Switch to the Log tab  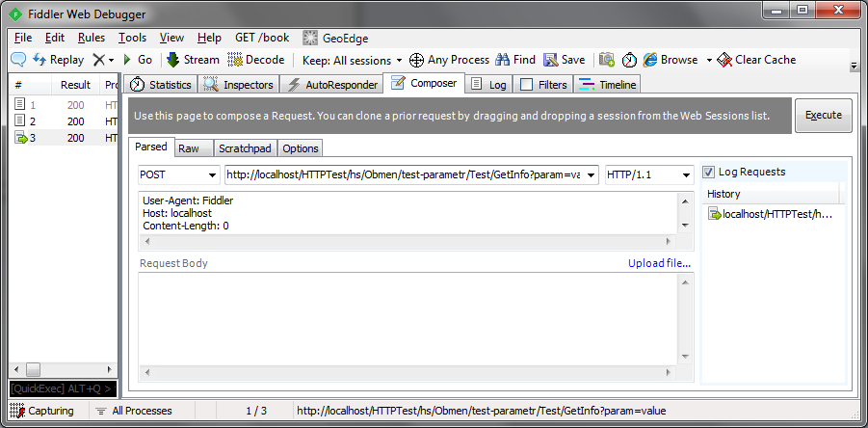click(488, 85)
